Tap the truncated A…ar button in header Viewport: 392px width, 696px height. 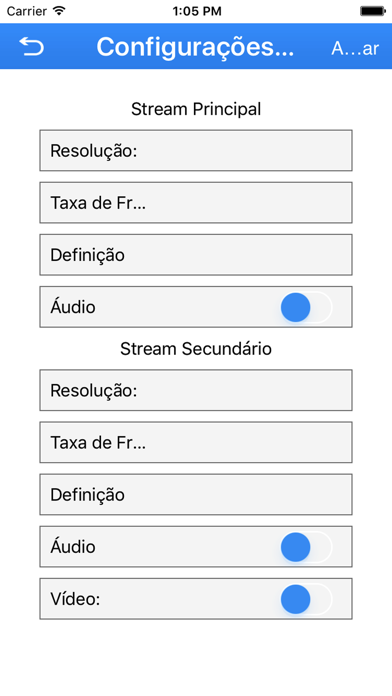(x=355, y=48)
